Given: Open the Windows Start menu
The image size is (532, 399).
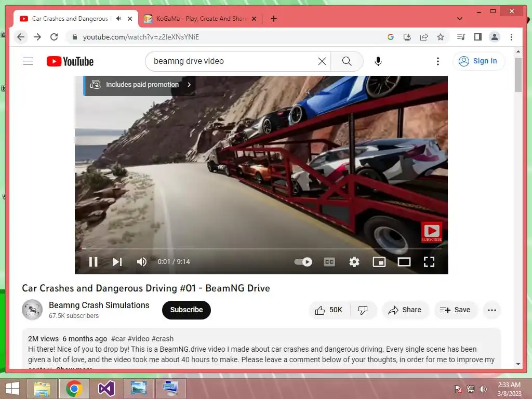Looking at the screenshot, I should click(12, 389).
